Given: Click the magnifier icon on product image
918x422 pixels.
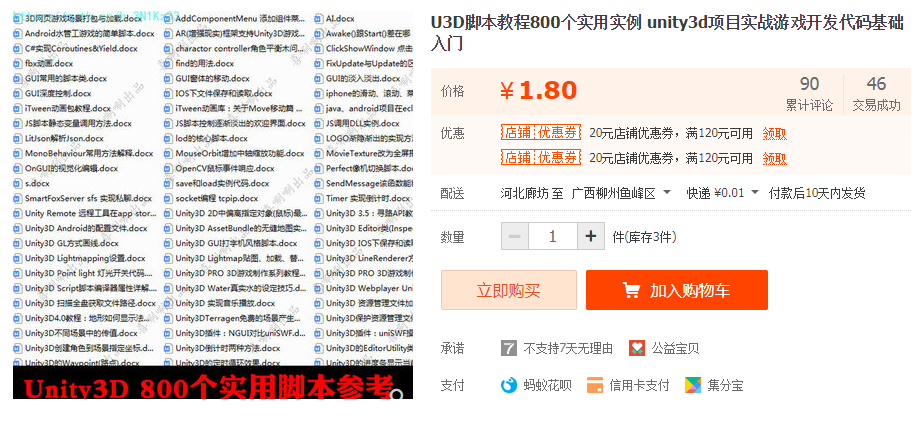Looking at the screenshot, I should tap(398, 394).
